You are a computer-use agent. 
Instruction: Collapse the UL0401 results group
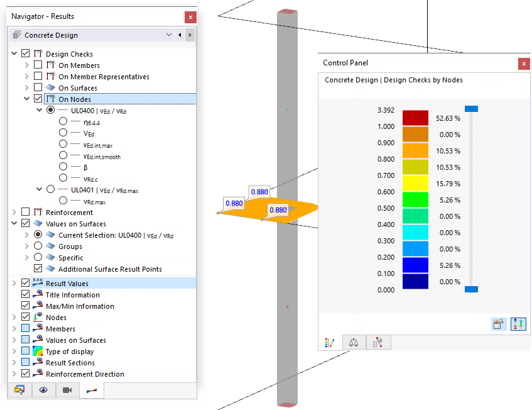pos(40,189)
